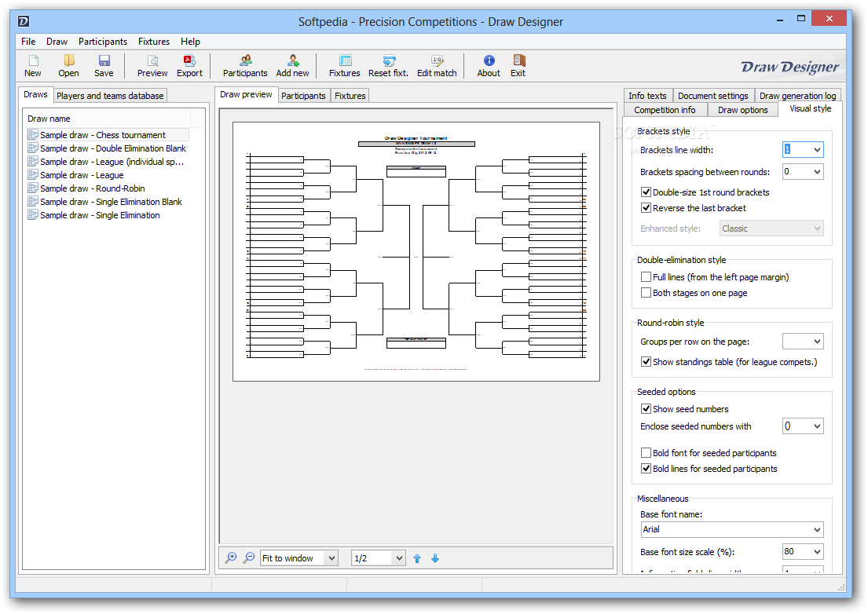The height and width of the screenshot is (614, 868).
Task: Open the File menu
Action: (28, 42)
